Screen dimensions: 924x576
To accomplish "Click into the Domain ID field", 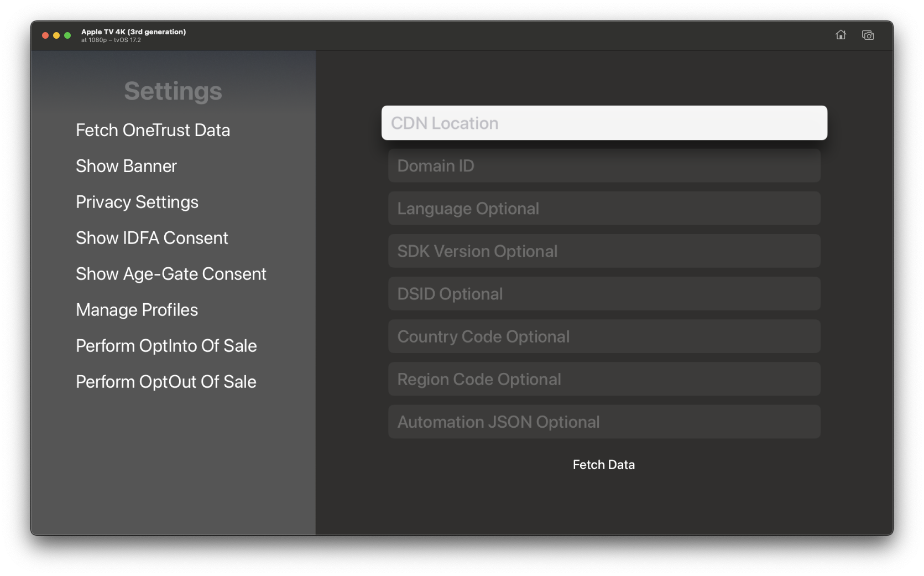I will [604, 165].
